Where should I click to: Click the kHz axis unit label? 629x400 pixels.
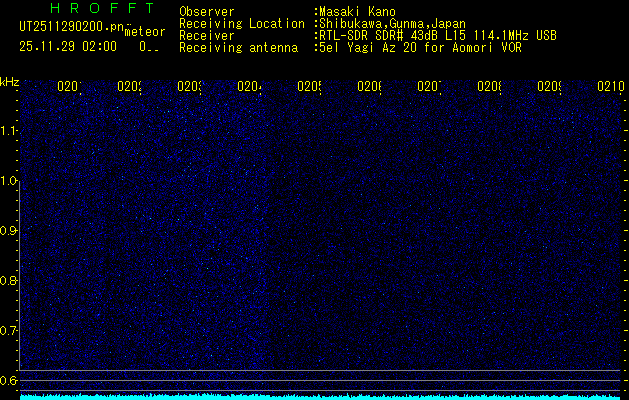10,83
